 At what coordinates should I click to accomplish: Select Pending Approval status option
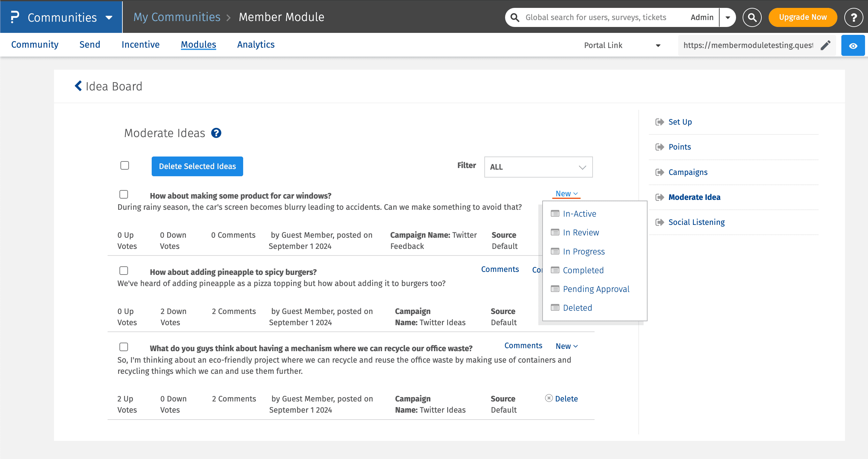[x=596, y=289]
